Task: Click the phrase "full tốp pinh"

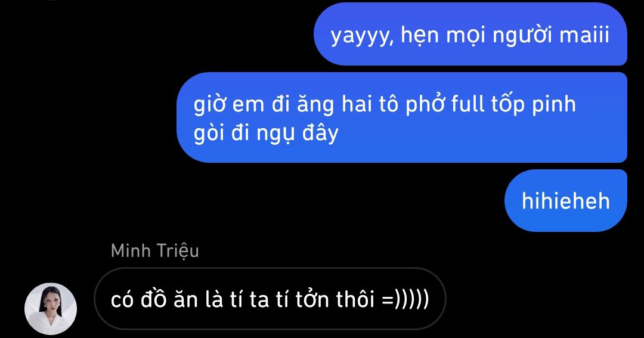Action: (513, 105)
